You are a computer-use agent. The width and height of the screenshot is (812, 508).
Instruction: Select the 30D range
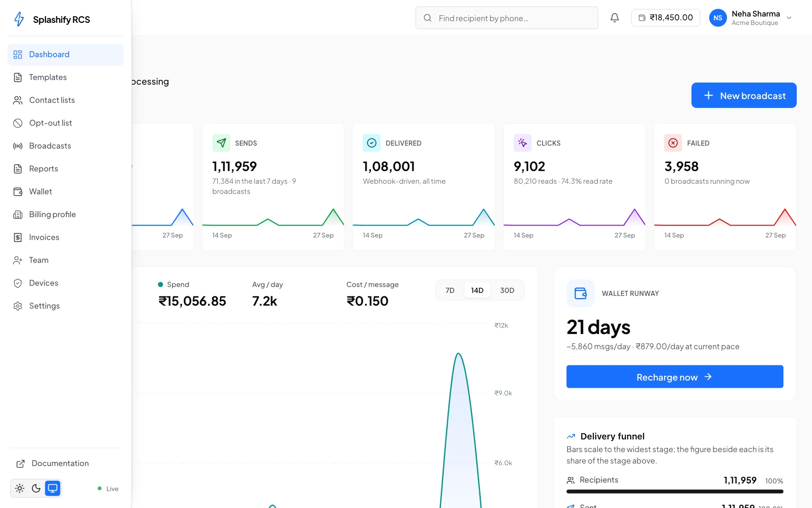point(507,290)
